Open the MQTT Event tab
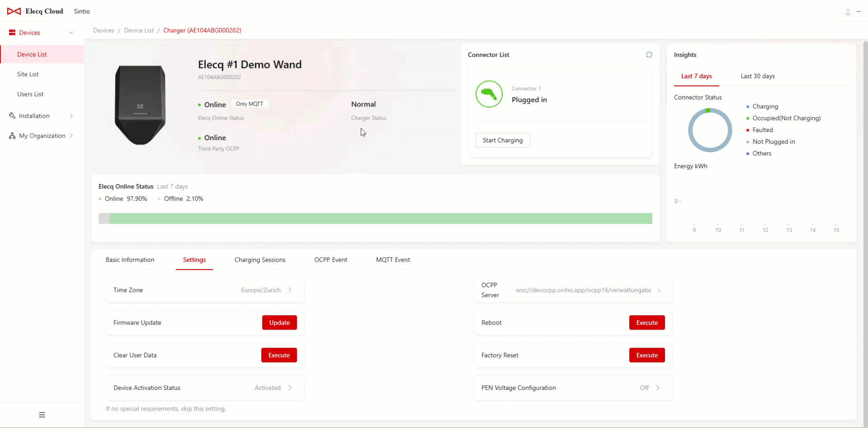This screenshot has height=428, width=868. tap(393, 260)
